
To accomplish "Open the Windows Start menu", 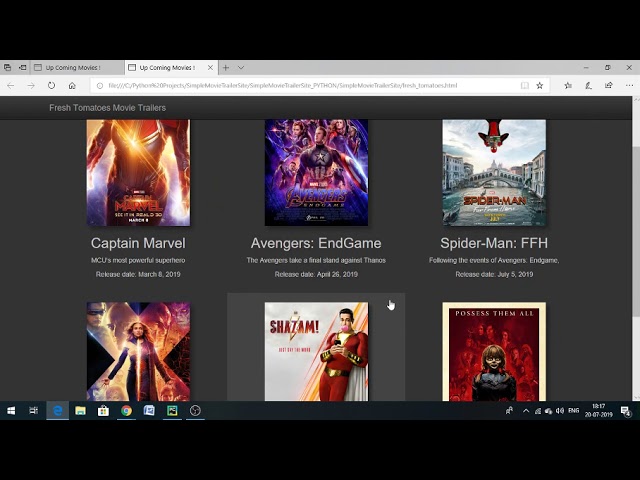I will tap(11, 411).
